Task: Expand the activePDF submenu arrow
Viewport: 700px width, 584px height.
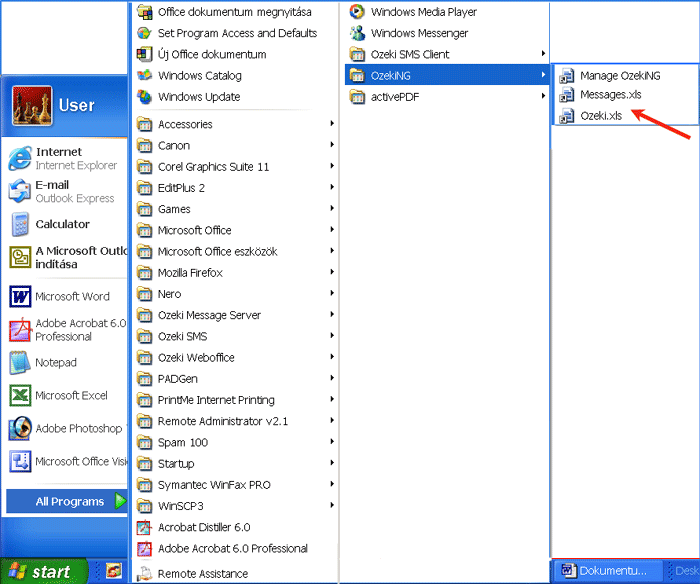Action: (x=543, y=96)
